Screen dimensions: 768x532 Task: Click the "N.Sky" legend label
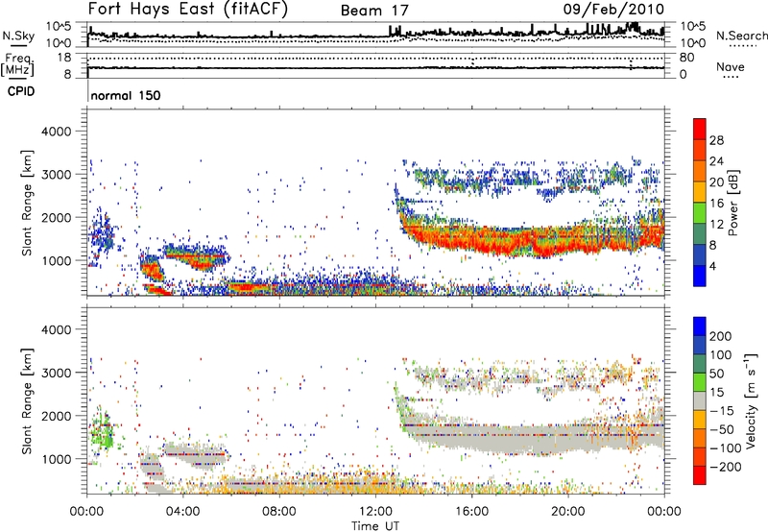(x=18, y=36)
